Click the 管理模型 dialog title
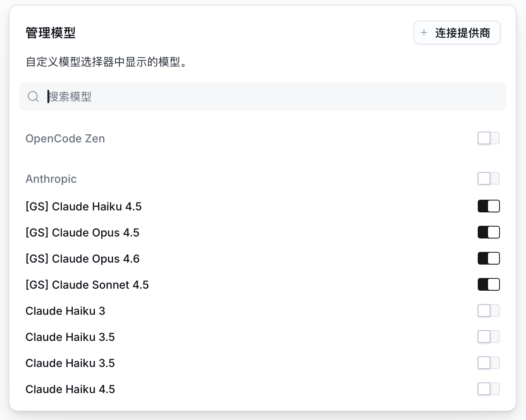Image resolution: width=526 pixels, height=420 pixels. [51, 32]
